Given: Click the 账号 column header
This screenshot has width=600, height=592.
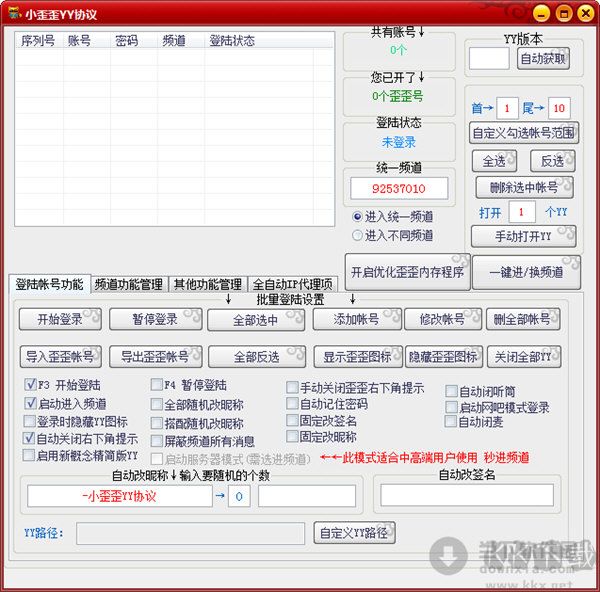Looking at the screenshot, I should pos(79,41).
